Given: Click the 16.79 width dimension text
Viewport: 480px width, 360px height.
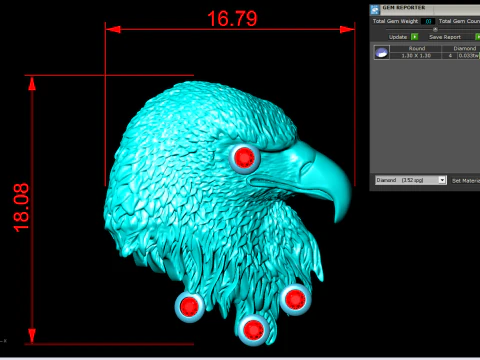Looking at the screenshot, I should pos(232,19).
